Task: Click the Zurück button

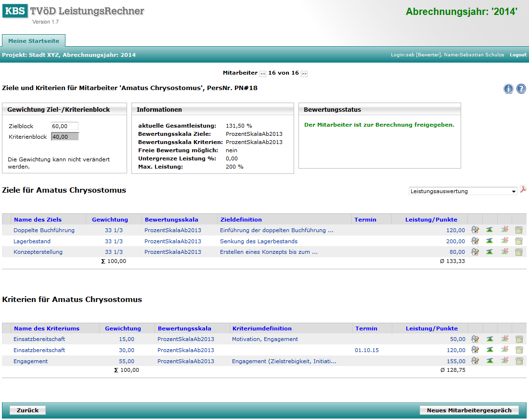Action: click(27, 410)
